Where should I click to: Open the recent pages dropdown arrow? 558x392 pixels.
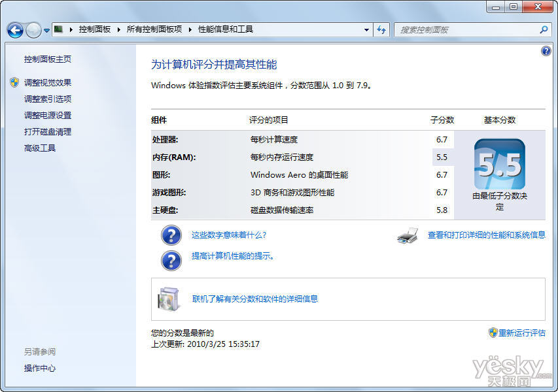coord(46,31)
